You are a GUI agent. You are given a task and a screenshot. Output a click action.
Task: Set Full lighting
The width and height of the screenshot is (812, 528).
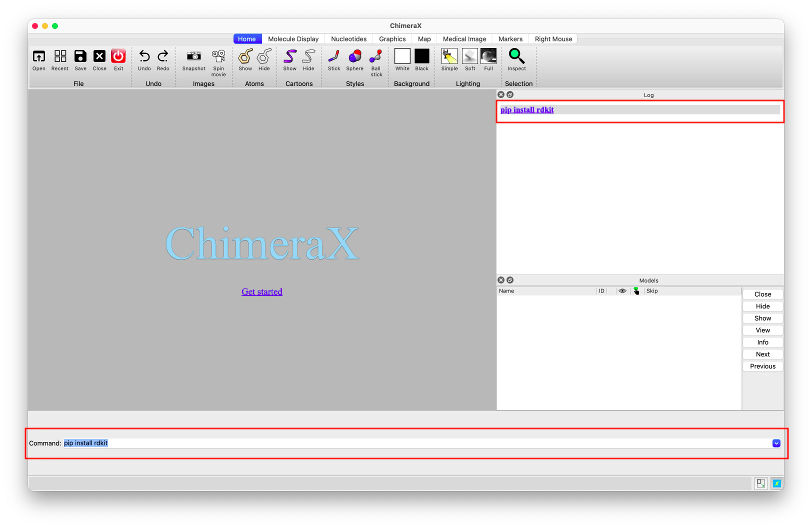488,56
